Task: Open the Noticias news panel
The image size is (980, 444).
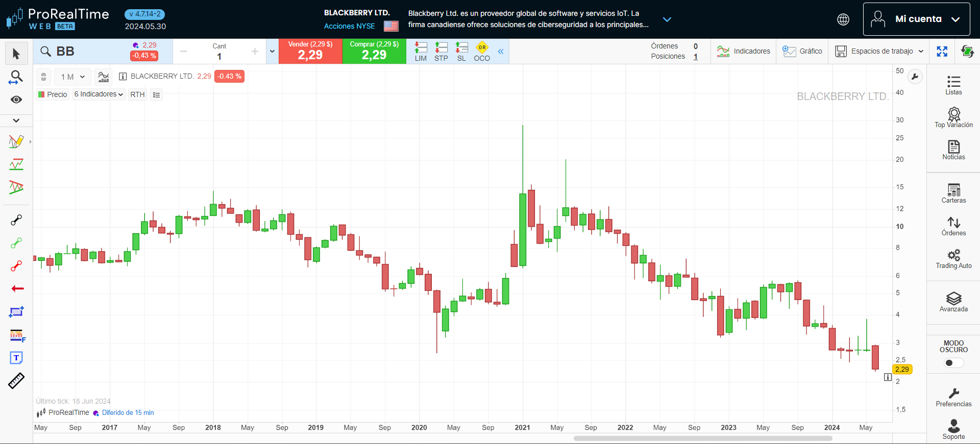Action: coord(953,150)
